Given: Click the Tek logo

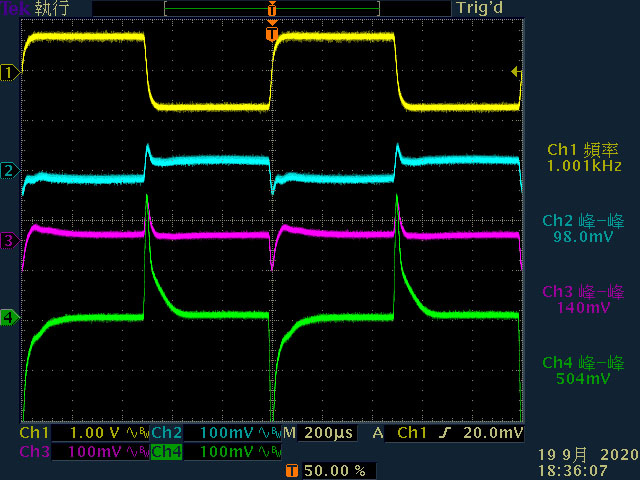Looking at the screenshot, I should [x=15, y=8].
